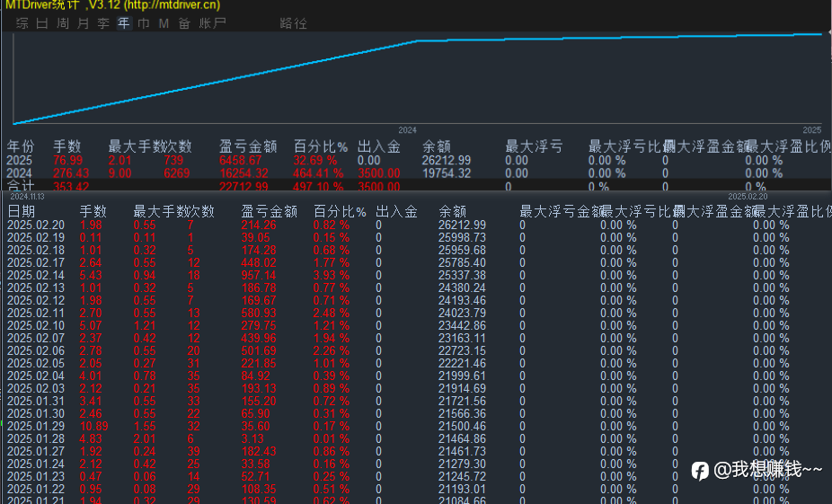Switch to the 币 currency tab
832x504 pixels.
coord(144,23)
